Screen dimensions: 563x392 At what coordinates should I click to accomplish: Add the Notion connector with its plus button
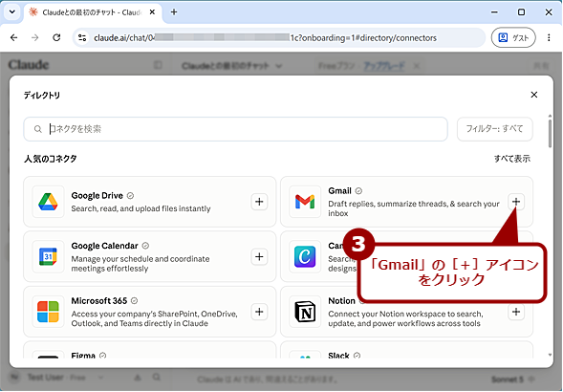click(x=516, y=312)
